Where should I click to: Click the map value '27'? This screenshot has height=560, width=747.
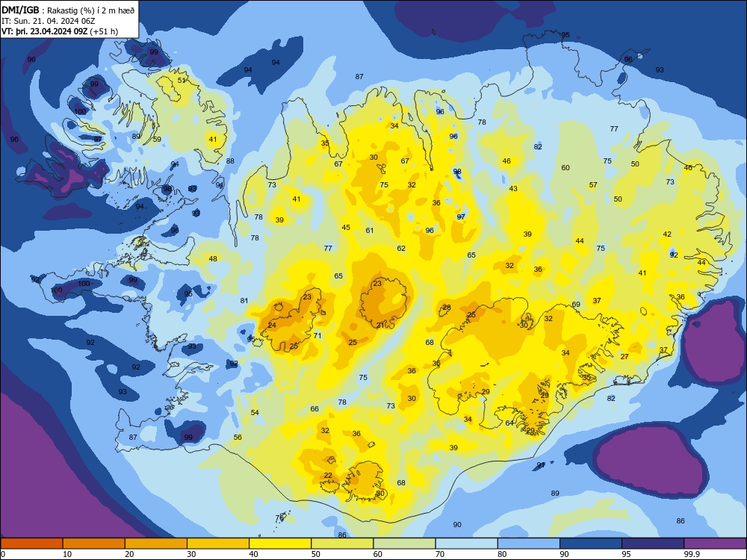624,356
